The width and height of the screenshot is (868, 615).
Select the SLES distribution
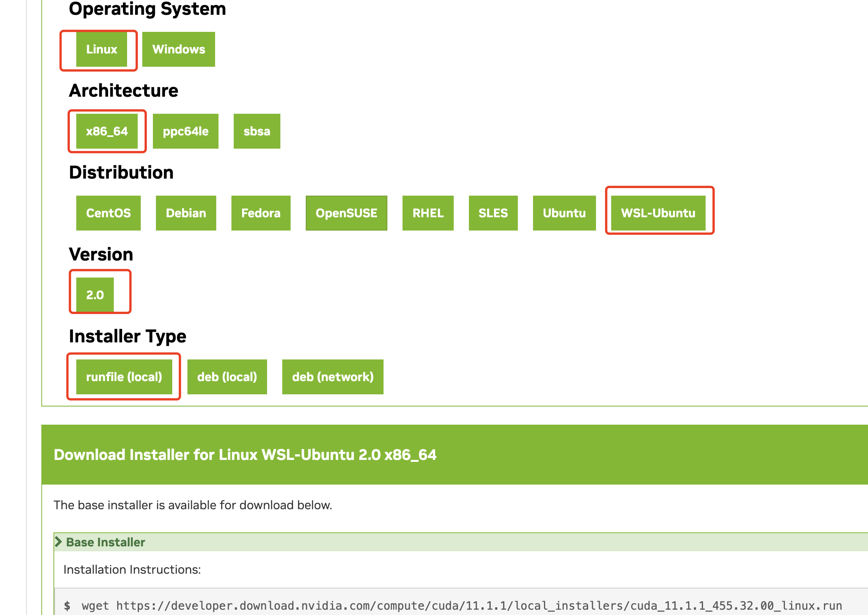coord(493,213)
